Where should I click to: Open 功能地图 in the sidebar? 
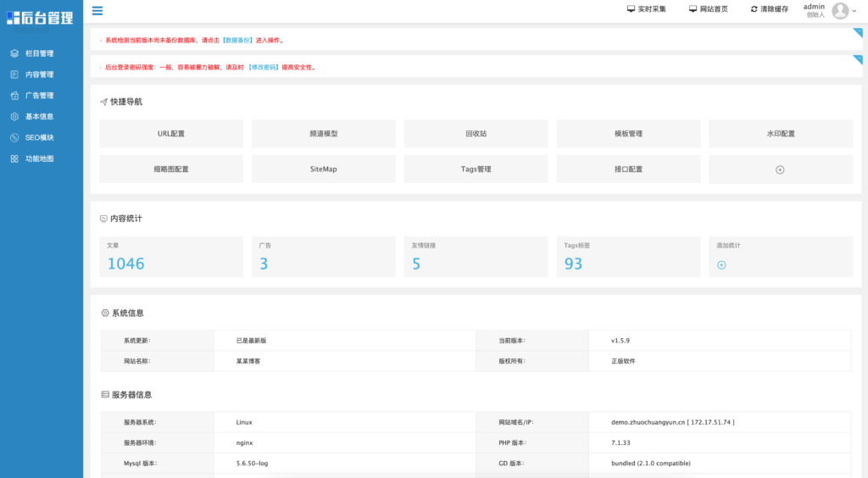(39, 158)
